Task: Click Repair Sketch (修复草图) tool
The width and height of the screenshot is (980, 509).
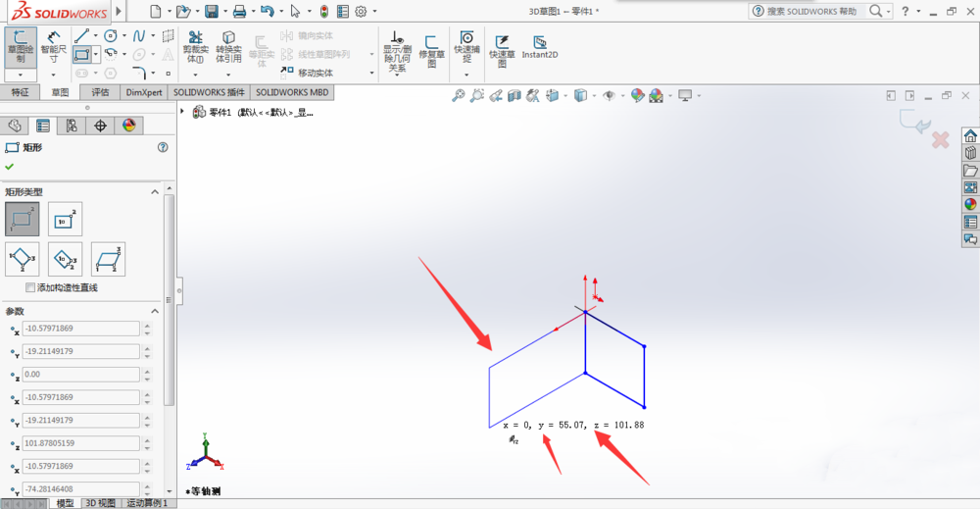Action: 431,51
